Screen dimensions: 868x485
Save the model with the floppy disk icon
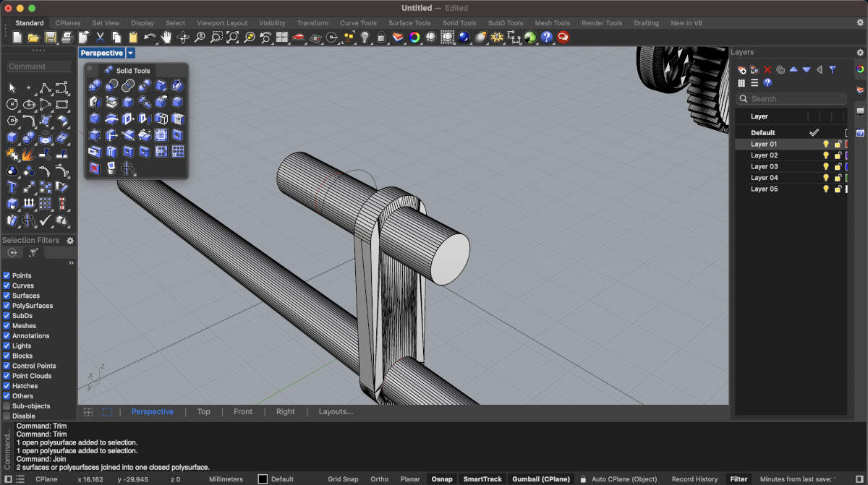click(x=50, y=37)
